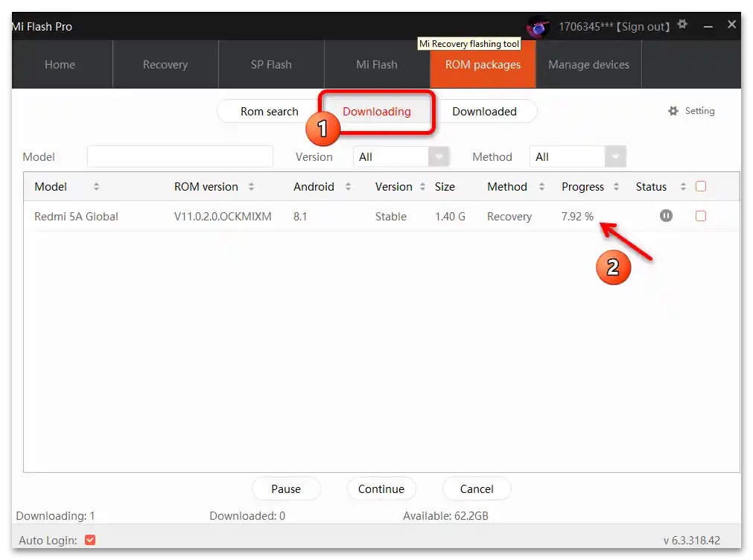Pause the Redmi 5A Global download
This screenshot has height=560, width=753.
[666, 216]
